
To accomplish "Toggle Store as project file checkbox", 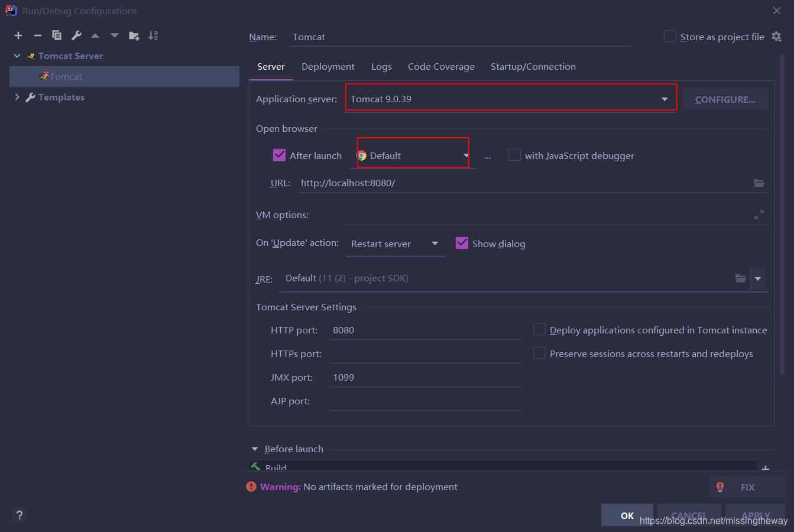I will point(670,37).
